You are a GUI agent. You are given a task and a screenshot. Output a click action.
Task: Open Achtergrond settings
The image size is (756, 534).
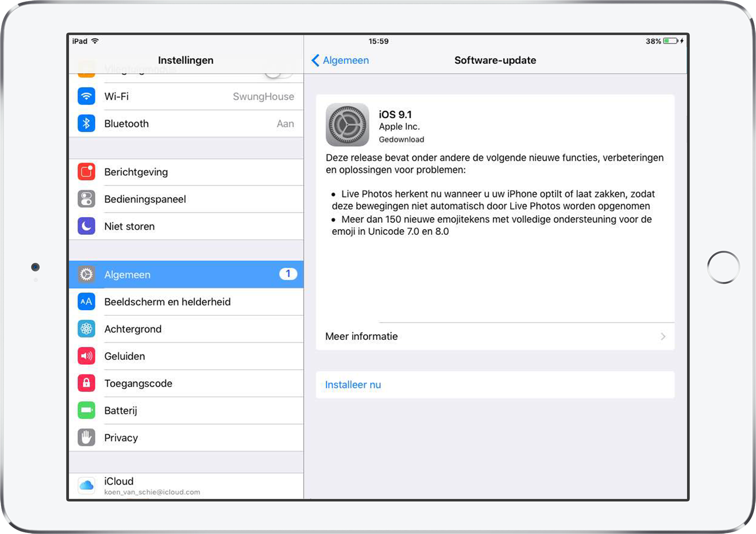point(186,329)
